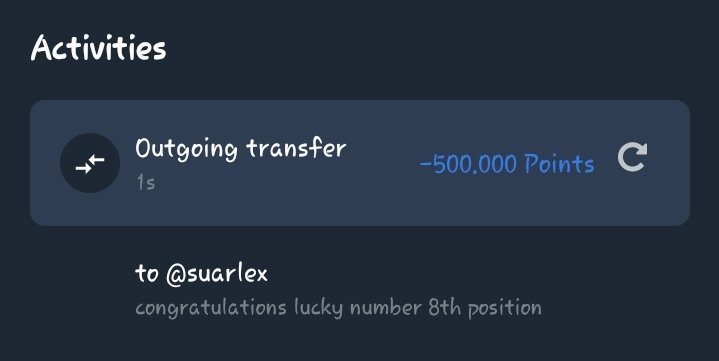The image size is (719, 361).
Task: Click the word Outgoing in card title
Action: 187,150
